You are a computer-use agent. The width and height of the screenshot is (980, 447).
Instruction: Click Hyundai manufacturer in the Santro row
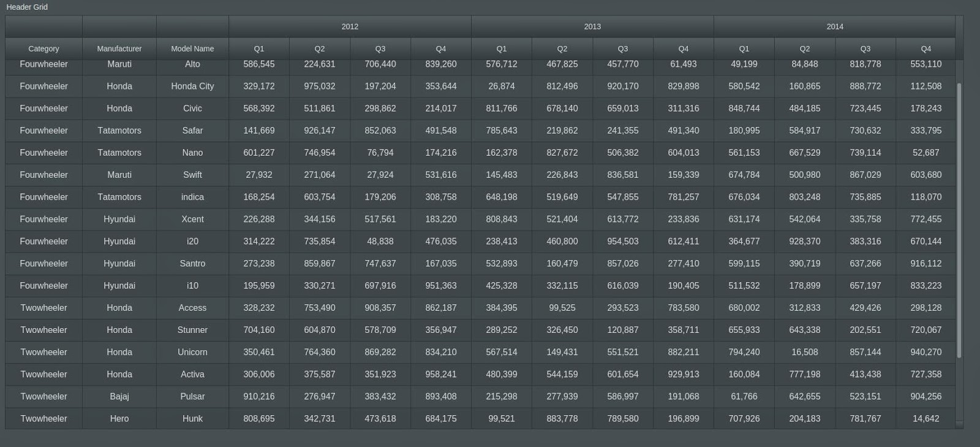[x=119, y=264]
